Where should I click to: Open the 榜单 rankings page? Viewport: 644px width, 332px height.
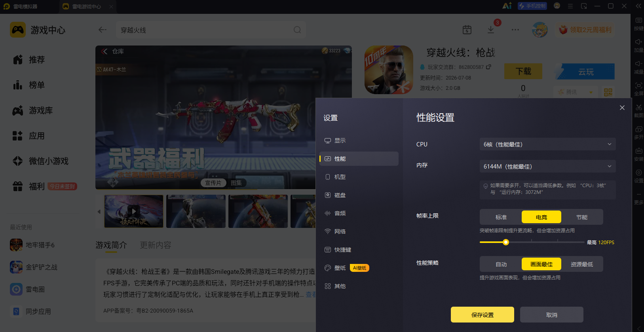[29, 85]
